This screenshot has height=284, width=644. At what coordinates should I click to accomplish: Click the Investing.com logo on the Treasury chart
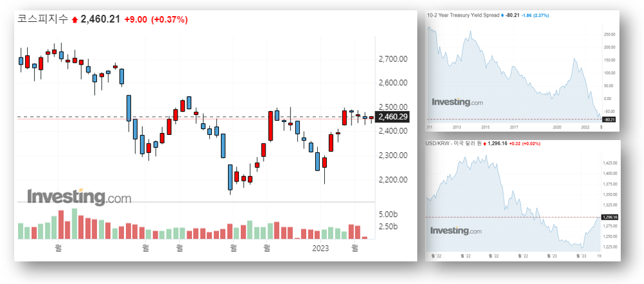457,102
